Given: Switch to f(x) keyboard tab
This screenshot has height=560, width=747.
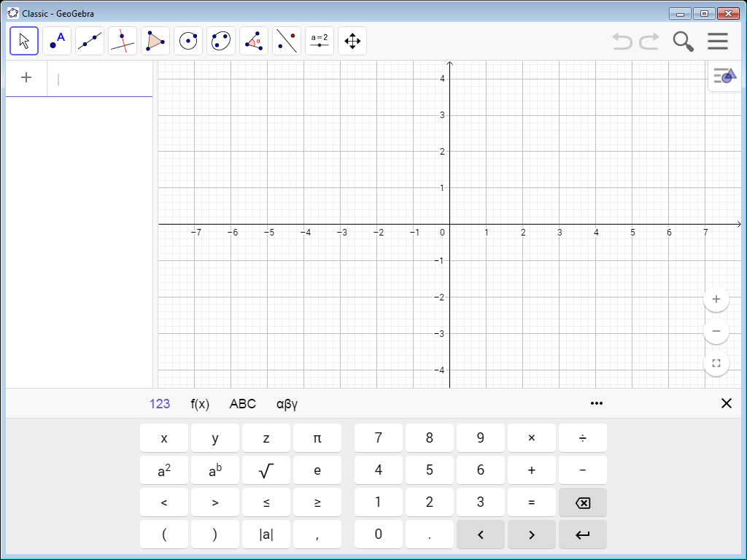Looking at the screenshot, I should click(x=200, y=404).
